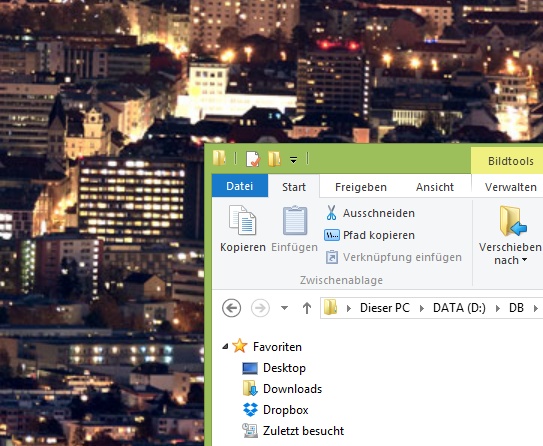Switch to the Freigeben ribbon tab
The width and height of the screenshot is (543, 446).
360,187
